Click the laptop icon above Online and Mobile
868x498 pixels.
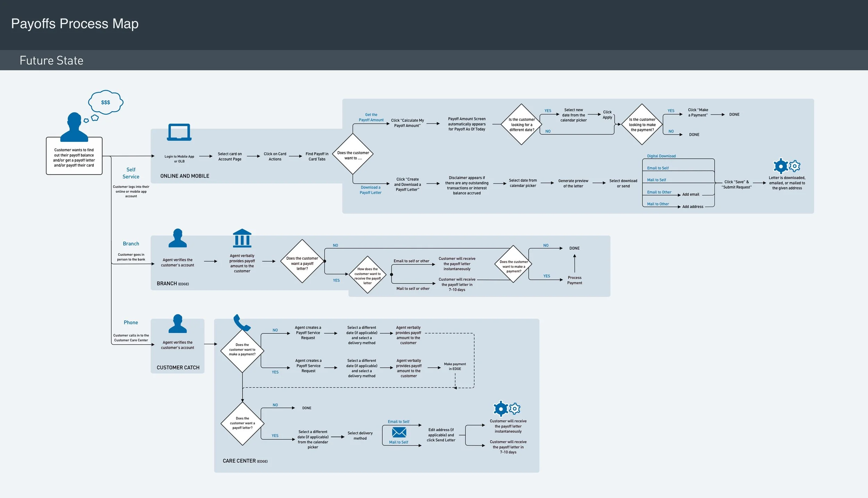coord(179,132)
